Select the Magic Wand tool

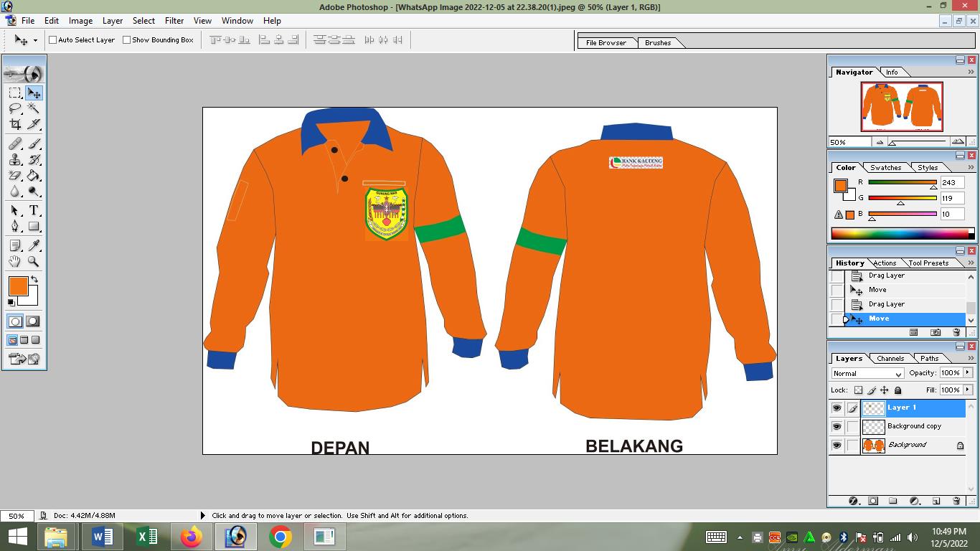(x=34, y=108)
